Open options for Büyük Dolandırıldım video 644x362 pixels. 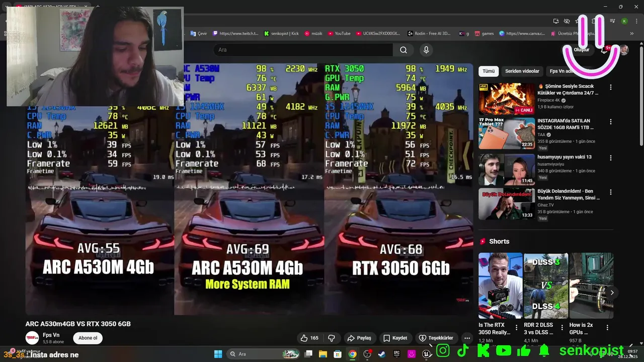click(x=611, y=192)
